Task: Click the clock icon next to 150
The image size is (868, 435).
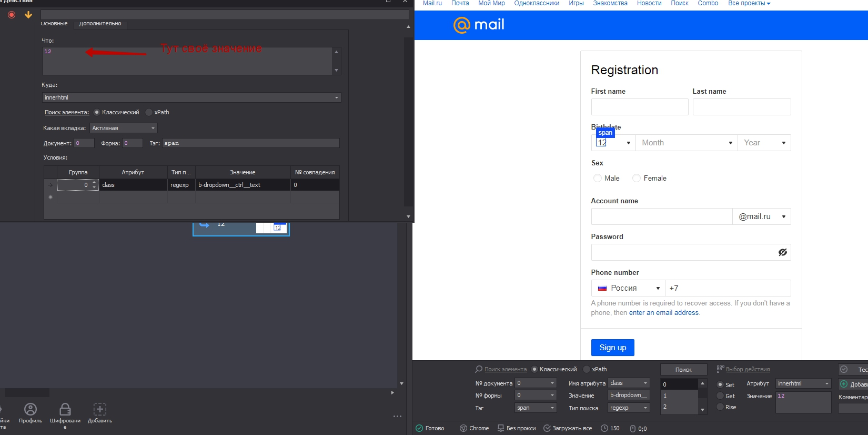Action: point(604,428)
